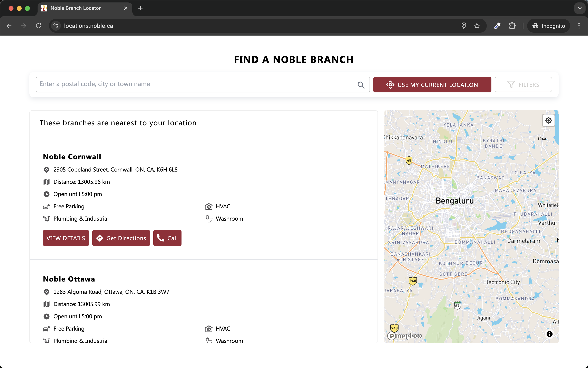This screenshot has height=368, width=588.
Task: Click the Free Parking car icon for Cornwall
Action: point(46,207)
